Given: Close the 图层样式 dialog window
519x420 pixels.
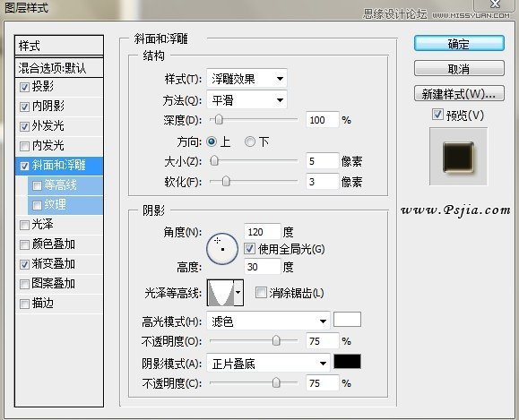Looking at the screenshot, I should 496,4.
